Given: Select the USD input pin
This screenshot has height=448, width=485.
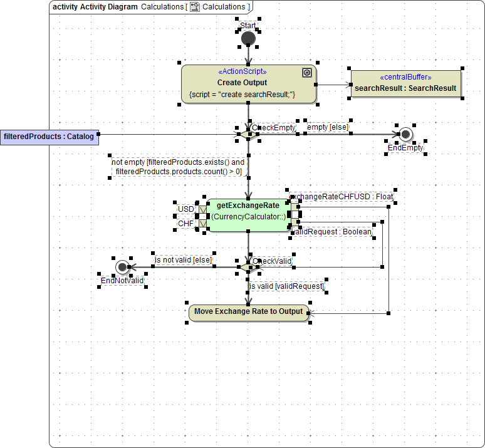Looking at the screenshot, I should tap(202, 209).
